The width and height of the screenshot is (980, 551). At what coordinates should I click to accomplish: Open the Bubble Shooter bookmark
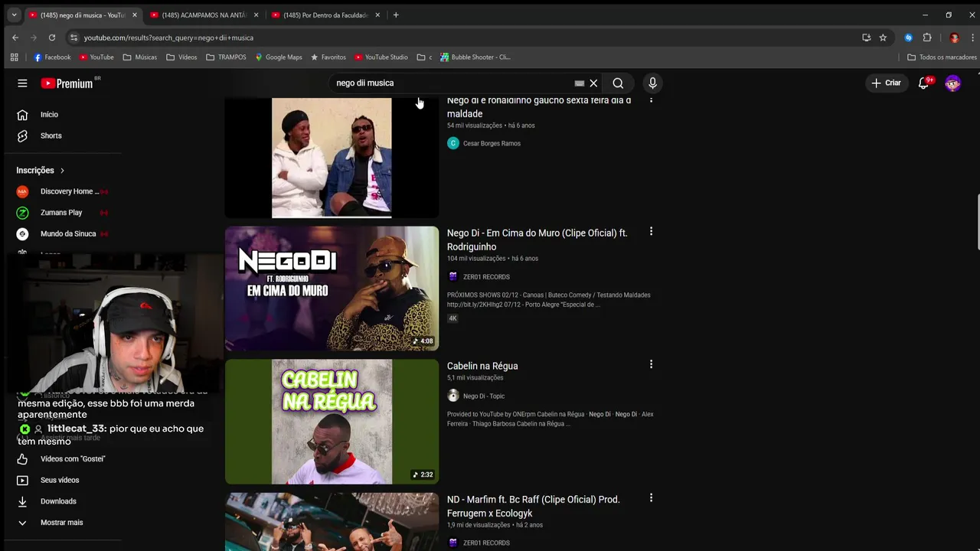click(475, 57)
